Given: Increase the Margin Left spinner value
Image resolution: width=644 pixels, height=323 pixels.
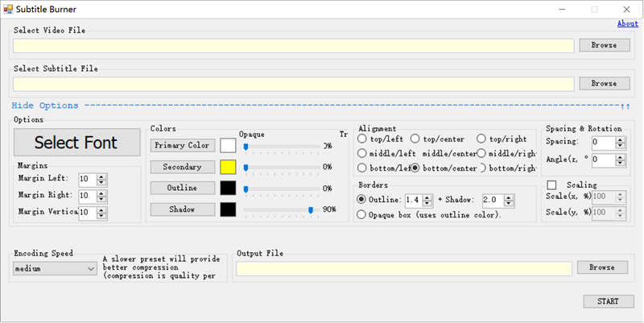Looking at the screenshot, I should click(x=101, y=176).
